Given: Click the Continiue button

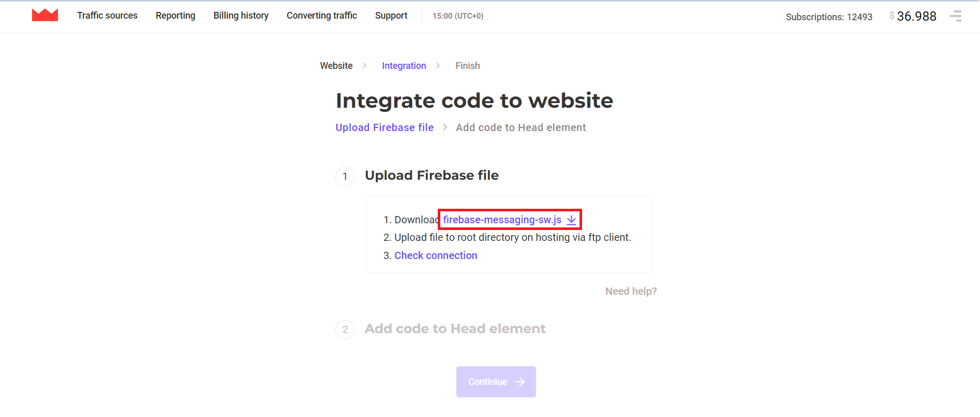Looking at the screenshot, I should tap(496, 382).
